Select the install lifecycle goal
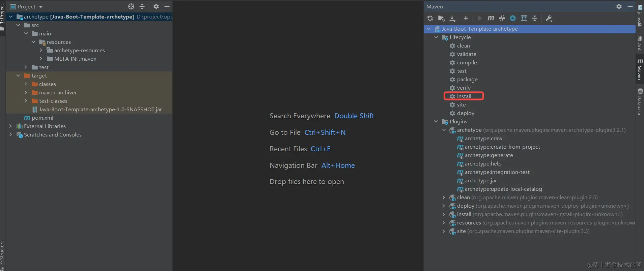 tap(464, 96)
